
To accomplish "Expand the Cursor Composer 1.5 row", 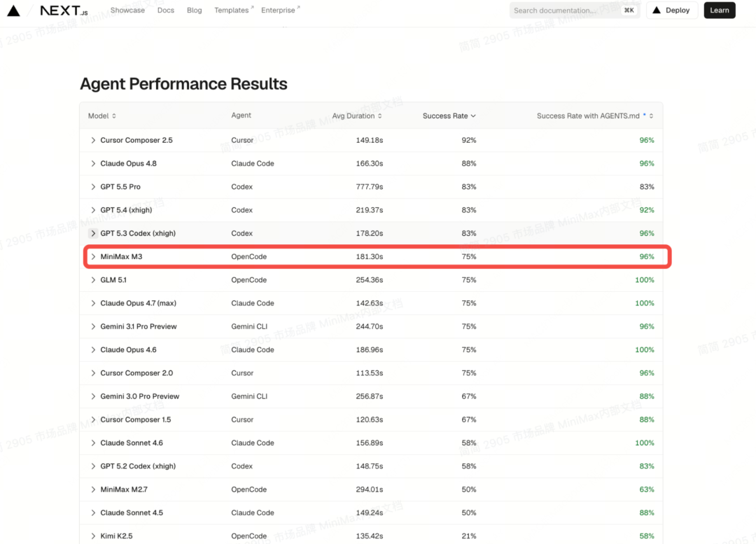I will [93, 419].
